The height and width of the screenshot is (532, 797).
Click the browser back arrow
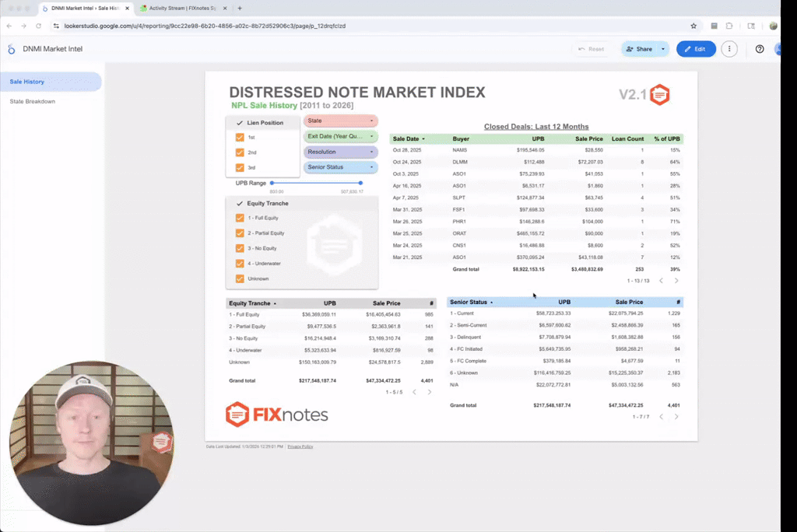(9, 26)
